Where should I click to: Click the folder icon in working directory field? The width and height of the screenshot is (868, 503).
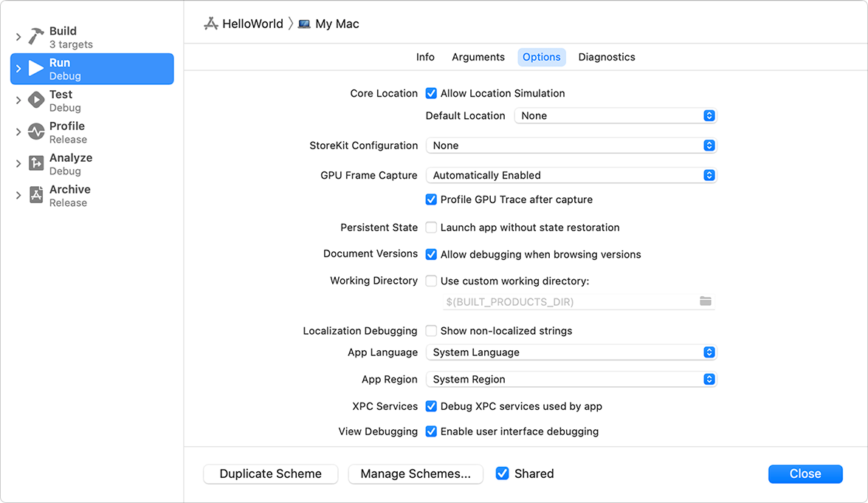pos(706,301)
